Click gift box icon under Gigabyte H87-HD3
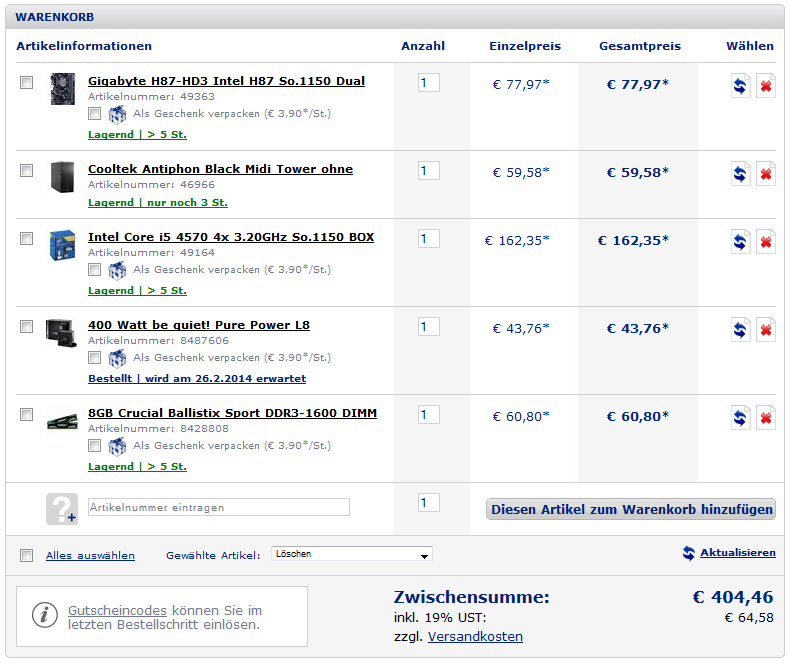The height and width of the screenshot is (664, 789). (117, 114)
